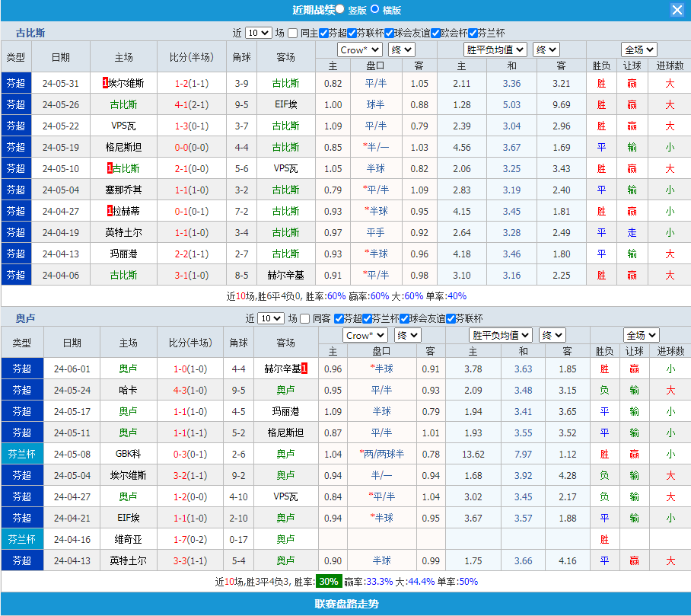Open the 4-1(2-1) score link
Image resolution: width=691 pixels, height=616 pixels.
(x=191, y=104)
